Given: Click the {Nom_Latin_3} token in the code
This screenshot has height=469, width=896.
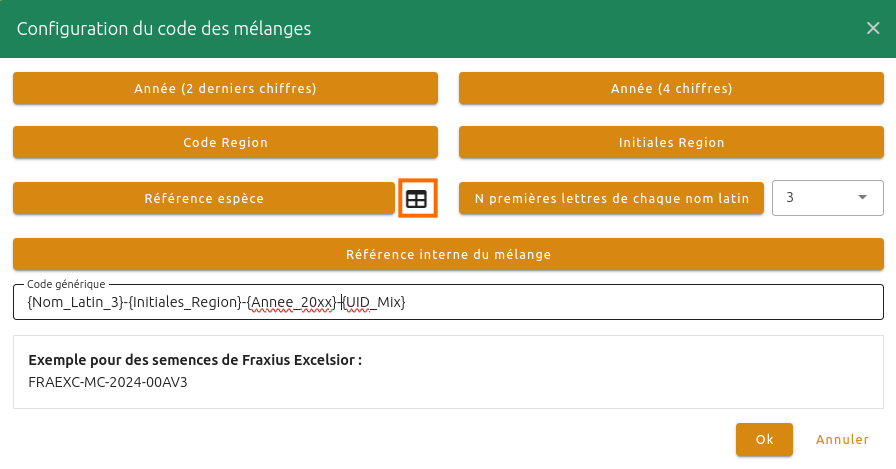Looking at the screenshot, I should [74, 302].
